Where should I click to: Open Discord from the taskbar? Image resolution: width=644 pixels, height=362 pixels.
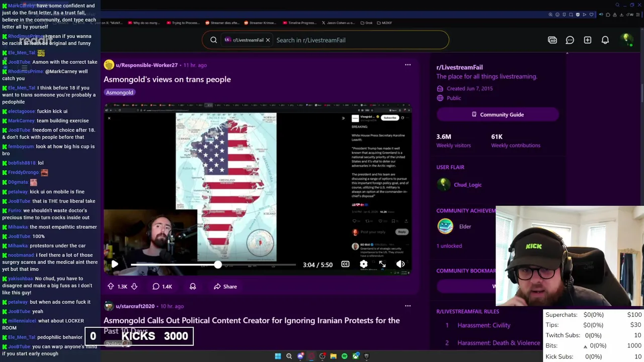300,356
